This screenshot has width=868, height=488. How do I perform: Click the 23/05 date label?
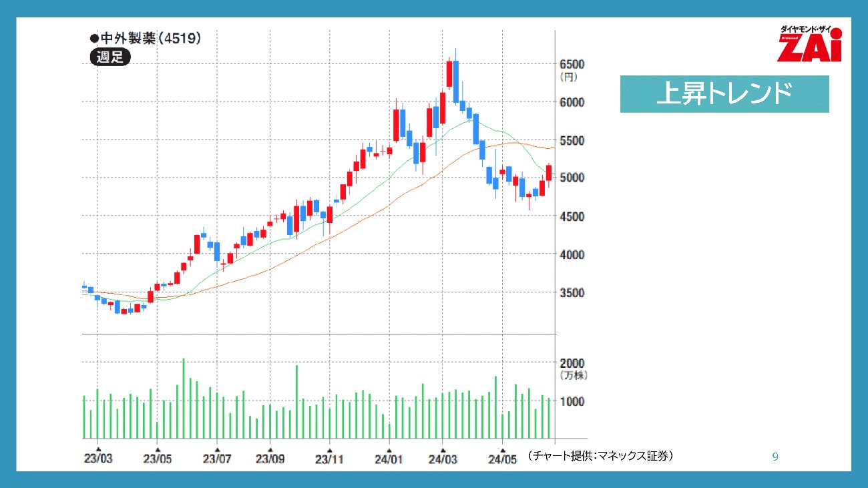click(158, 459)
